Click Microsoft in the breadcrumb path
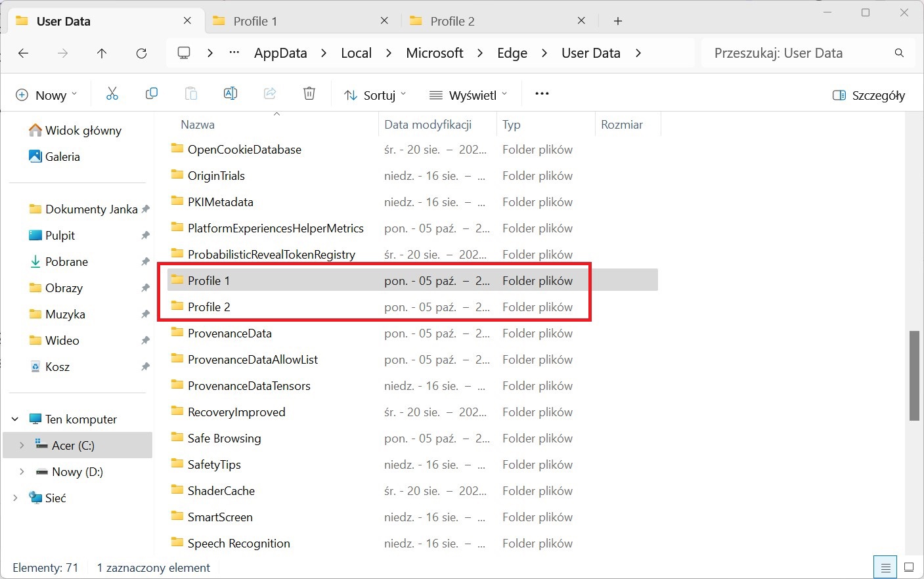924x579 pixels. coord(435,53)
